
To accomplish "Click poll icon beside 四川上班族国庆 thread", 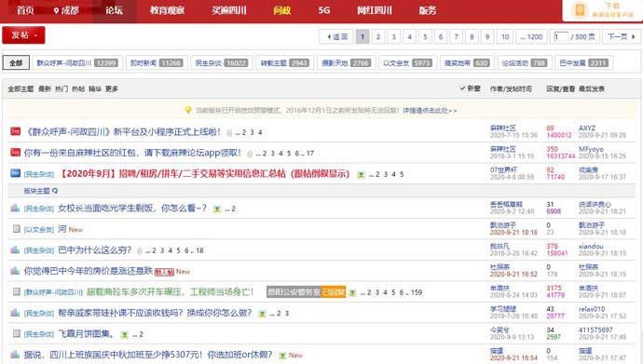I will tap(15, 355).
